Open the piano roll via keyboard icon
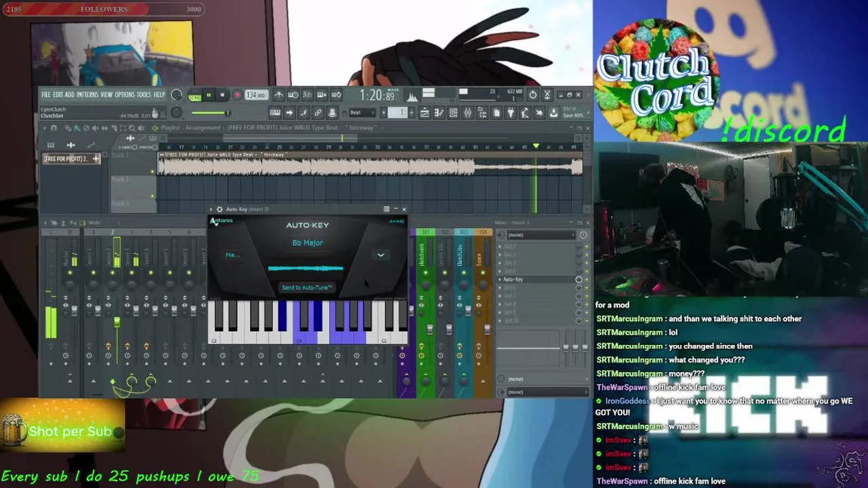Viewport: 868px width, 488px height. 275,113
